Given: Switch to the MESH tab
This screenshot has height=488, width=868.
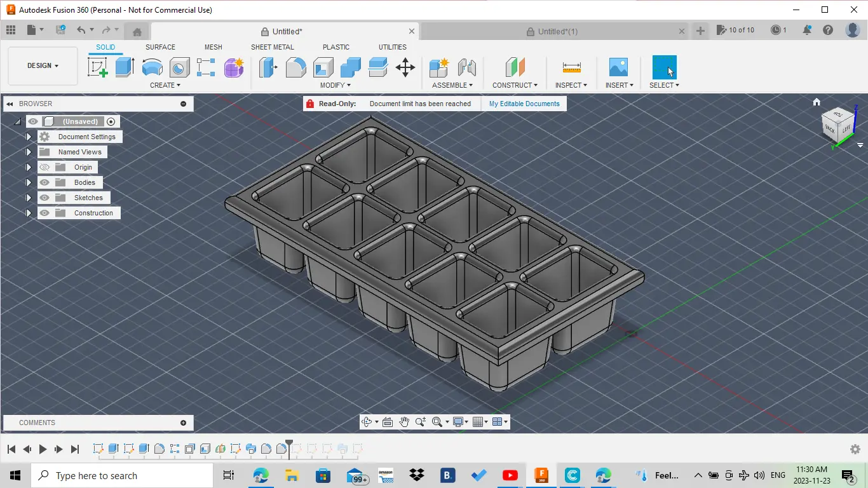Looking at the screenshot, I should coord(213,47).
